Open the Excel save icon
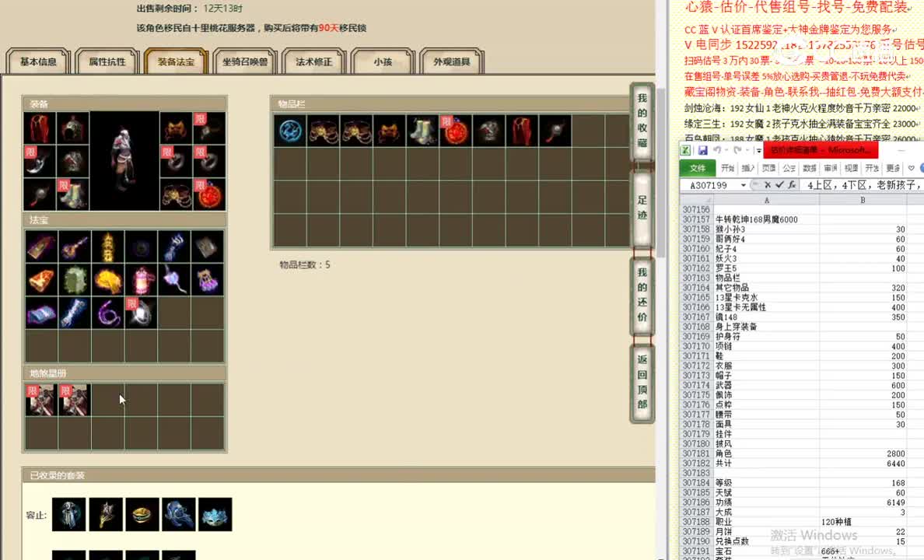Screen dimensions: 924x560 pos(702,150)
